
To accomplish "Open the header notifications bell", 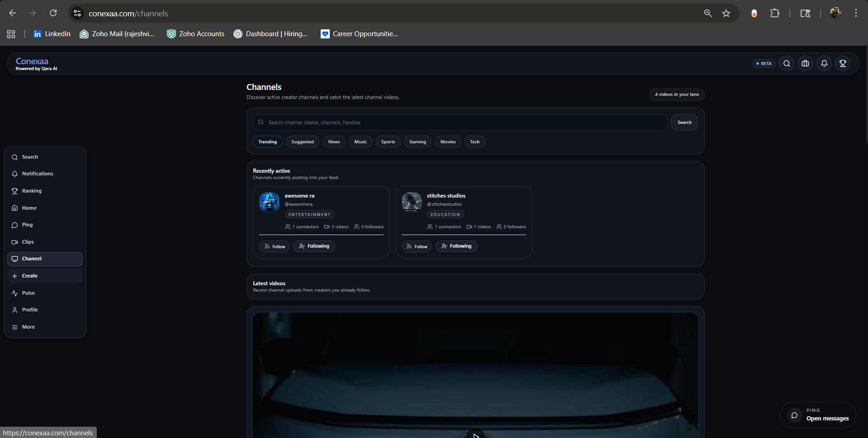I will pos(824,64).
